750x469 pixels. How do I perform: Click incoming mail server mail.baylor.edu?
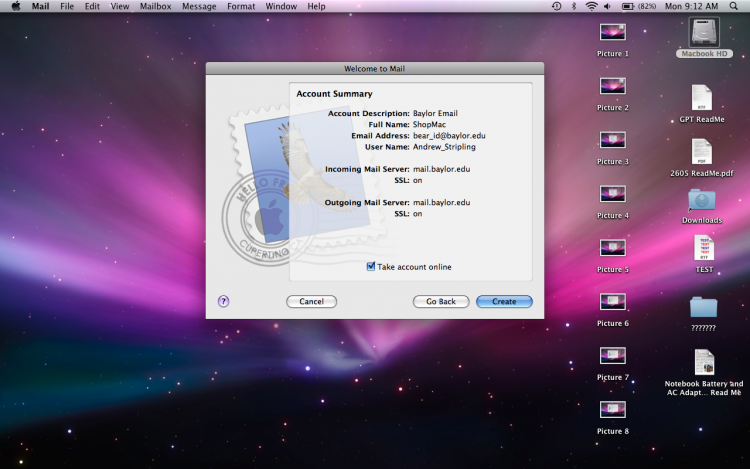tap(441, 169)
